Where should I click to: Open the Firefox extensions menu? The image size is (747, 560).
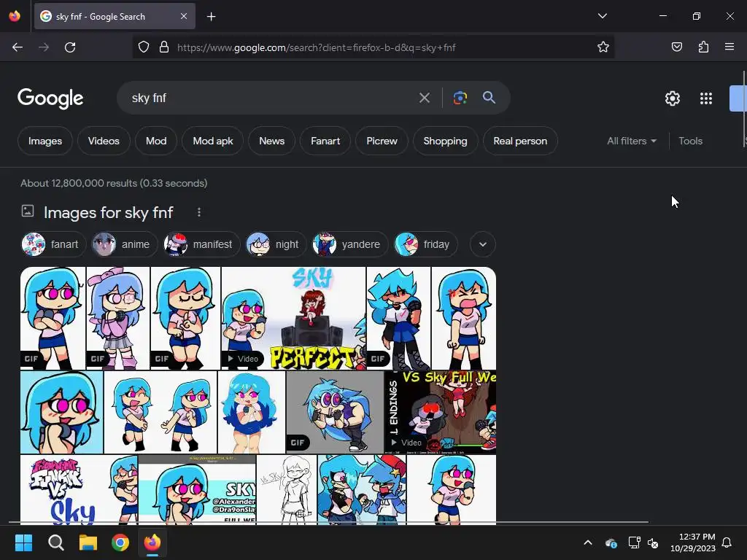703,47
